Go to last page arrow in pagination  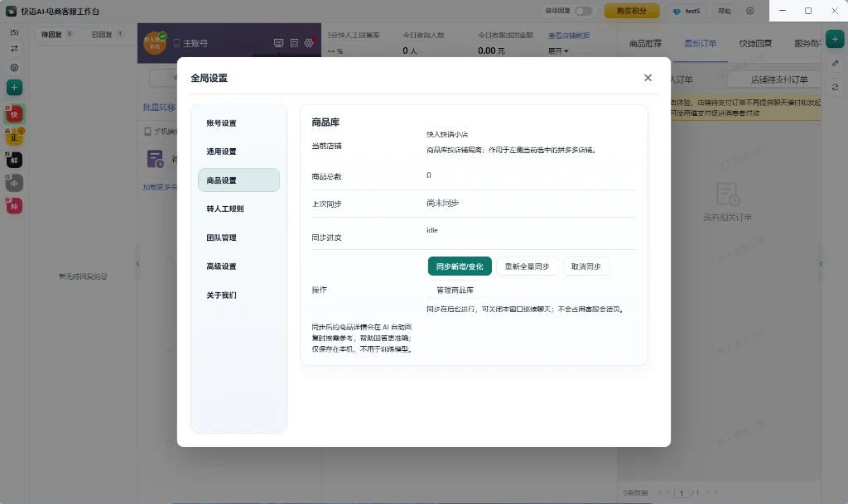pos(716,492)
